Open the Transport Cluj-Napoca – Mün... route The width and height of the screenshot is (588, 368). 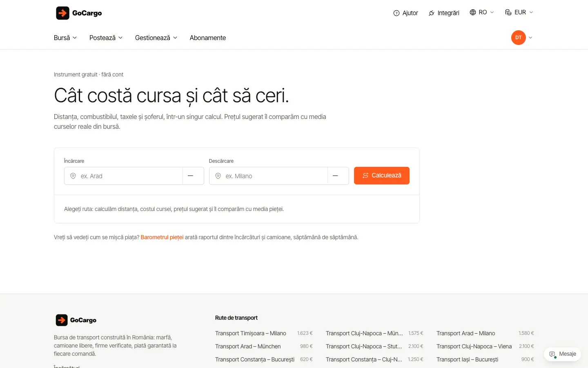pyautogui.click(x=364, y=333)
